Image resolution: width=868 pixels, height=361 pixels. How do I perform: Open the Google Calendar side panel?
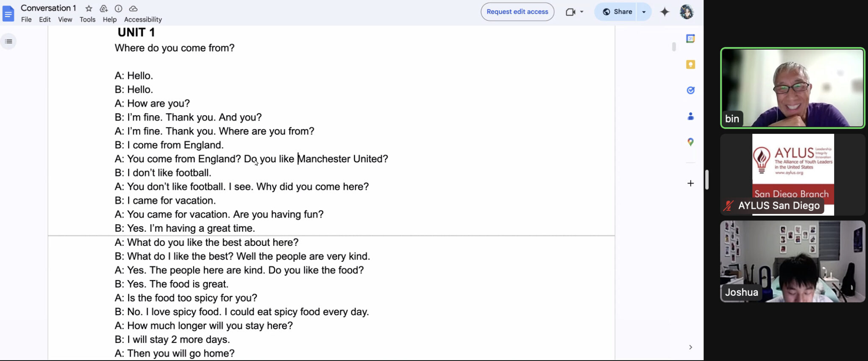coord(690,39)
